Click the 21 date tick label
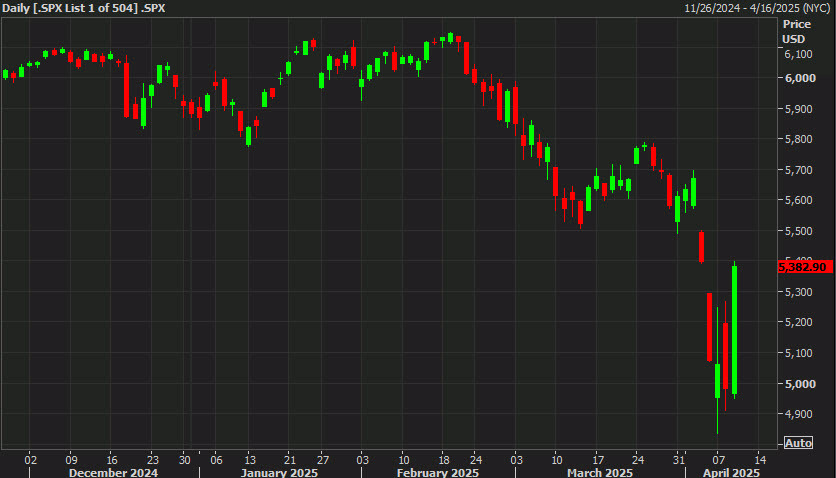 (290, 460)
